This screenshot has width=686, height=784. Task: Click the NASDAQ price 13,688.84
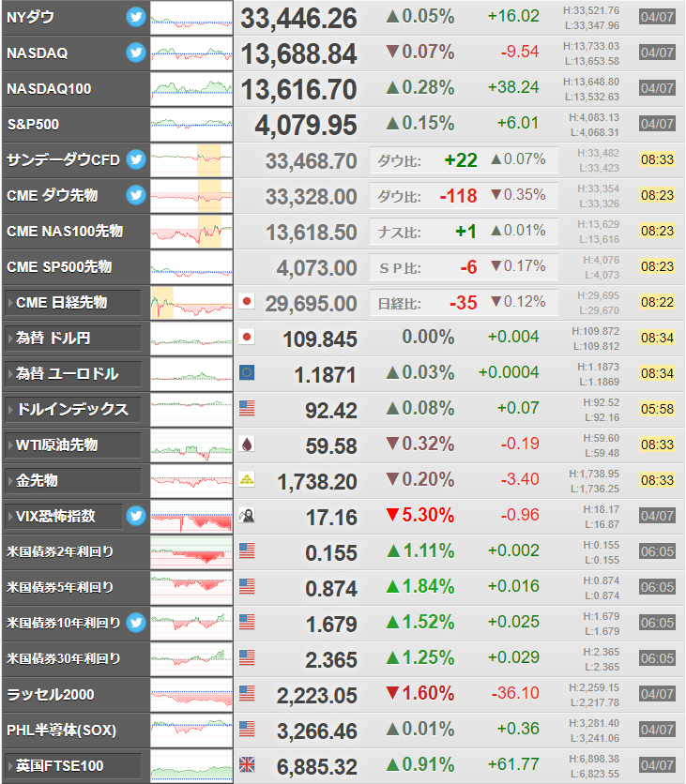point(298,54)
